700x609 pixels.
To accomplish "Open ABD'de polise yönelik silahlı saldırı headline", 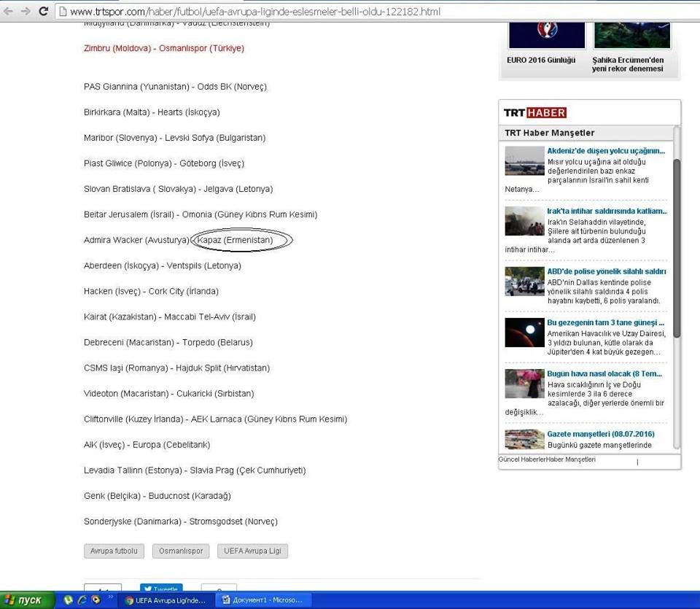I will (606, 271).
